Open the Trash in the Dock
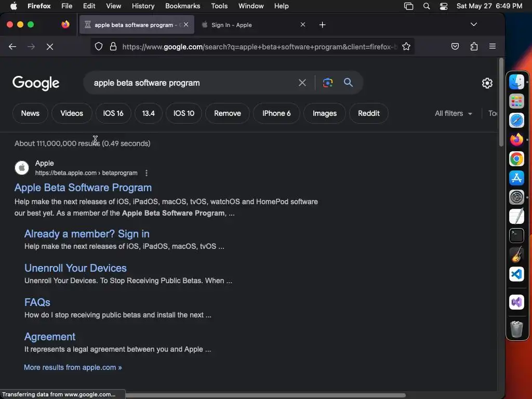 [517, 329]
